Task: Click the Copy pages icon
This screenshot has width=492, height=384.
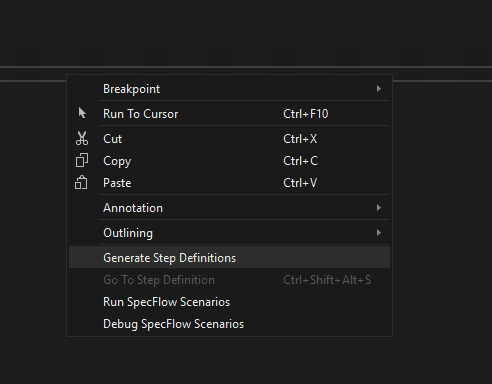Action: click(82, 160)
